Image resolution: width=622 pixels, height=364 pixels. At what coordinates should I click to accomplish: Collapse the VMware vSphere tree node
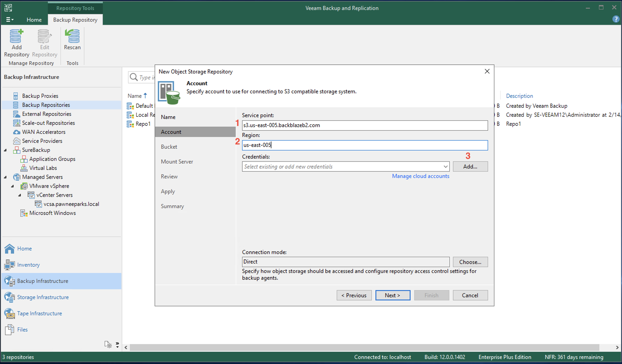(12, 186)
